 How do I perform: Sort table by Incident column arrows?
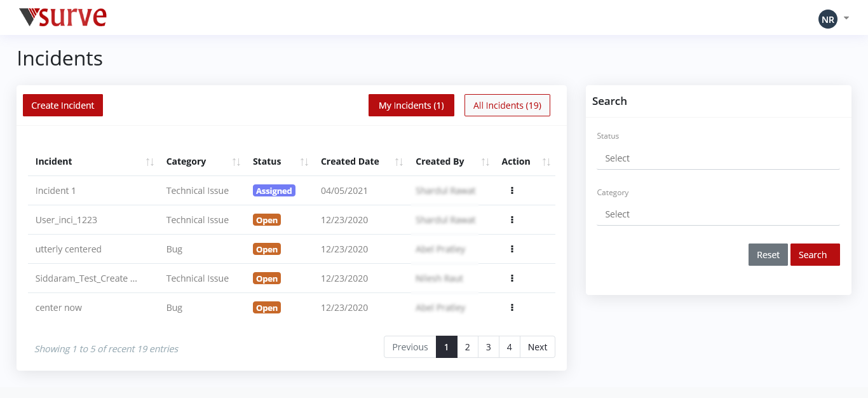pos(150,162)
